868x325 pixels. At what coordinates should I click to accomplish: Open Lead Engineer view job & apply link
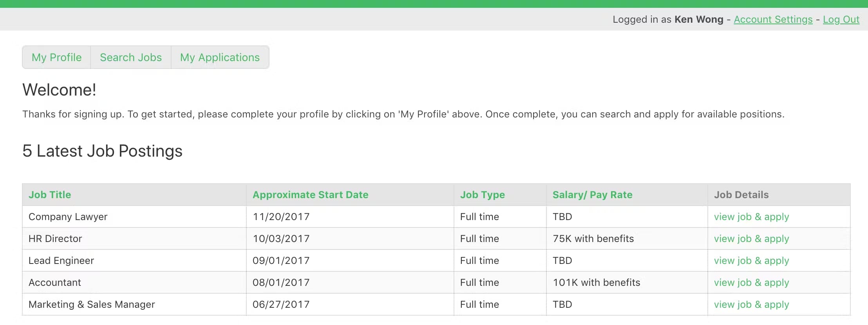[751, 261]
